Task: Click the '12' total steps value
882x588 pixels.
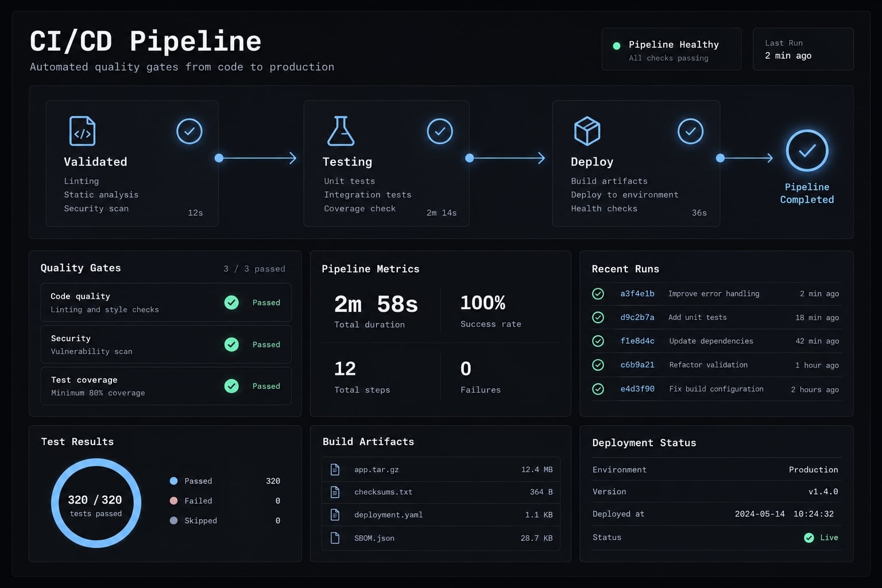Action: pos(345,369)
